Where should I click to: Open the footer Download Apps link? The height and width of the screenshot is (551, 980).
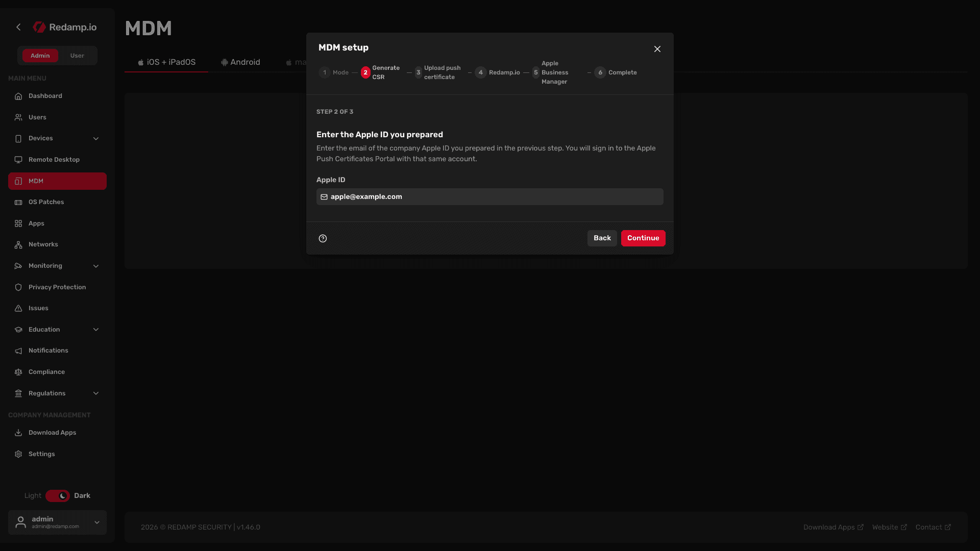pyautogui.click(x=834, y=528)
